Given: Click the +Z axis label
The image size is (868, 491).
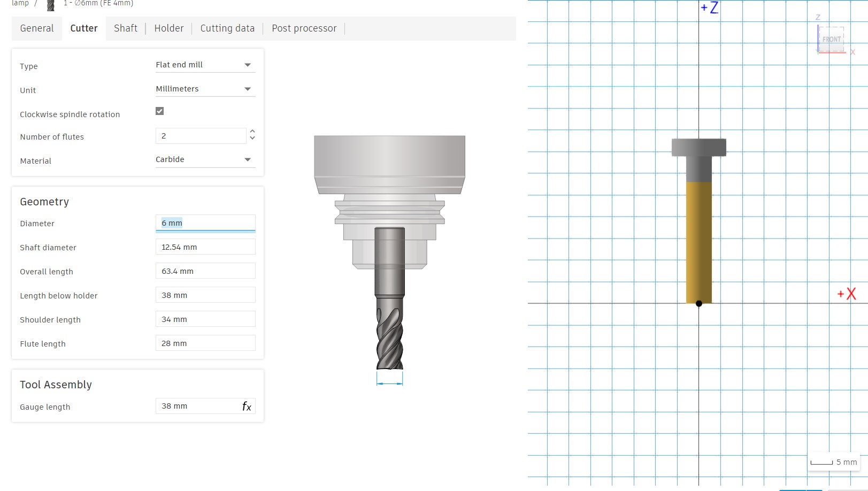Looking at the screenshot, I should [710, 8].
